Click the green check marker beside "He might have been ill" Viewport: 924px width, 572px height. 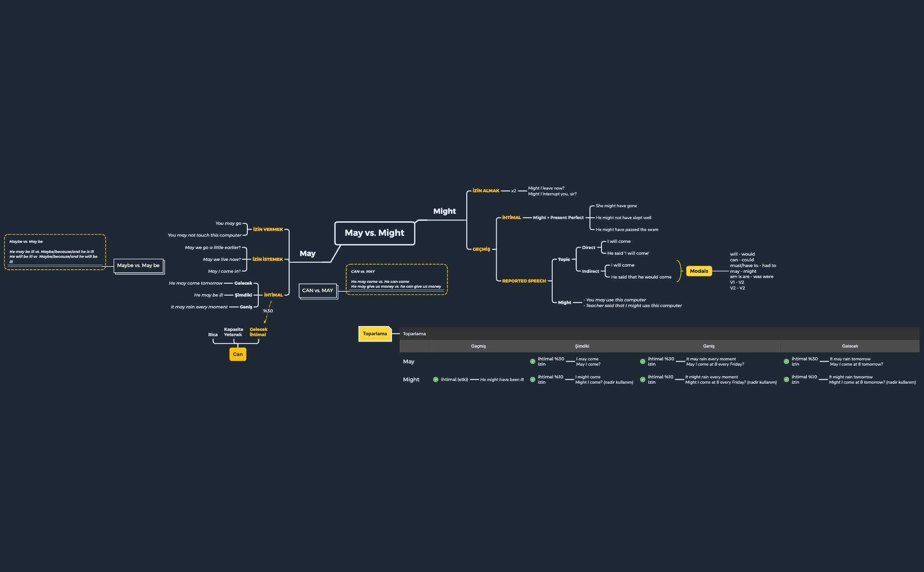pos(436,379)
